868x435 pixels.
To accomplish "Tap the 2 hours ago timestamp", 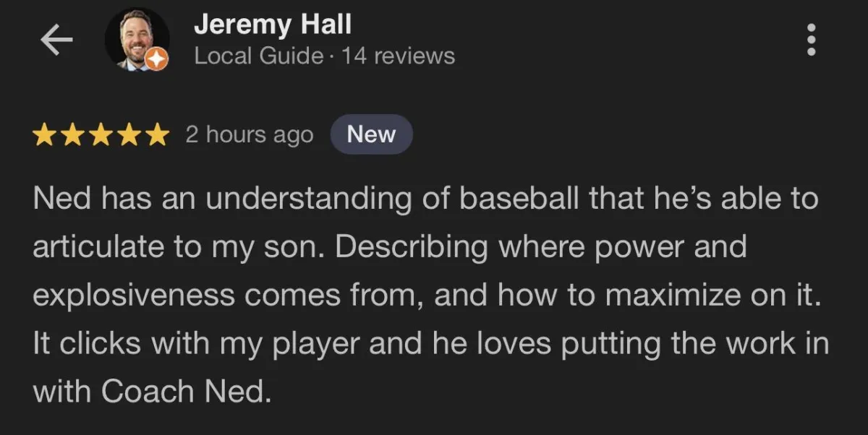I will 250,135.
